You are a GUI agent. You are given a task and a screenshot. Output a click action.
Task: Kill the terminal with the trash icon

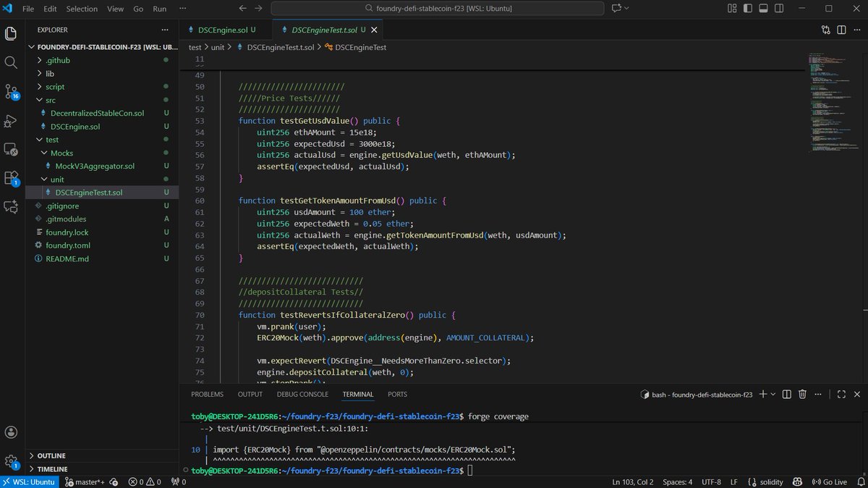[x=802, y=394]
